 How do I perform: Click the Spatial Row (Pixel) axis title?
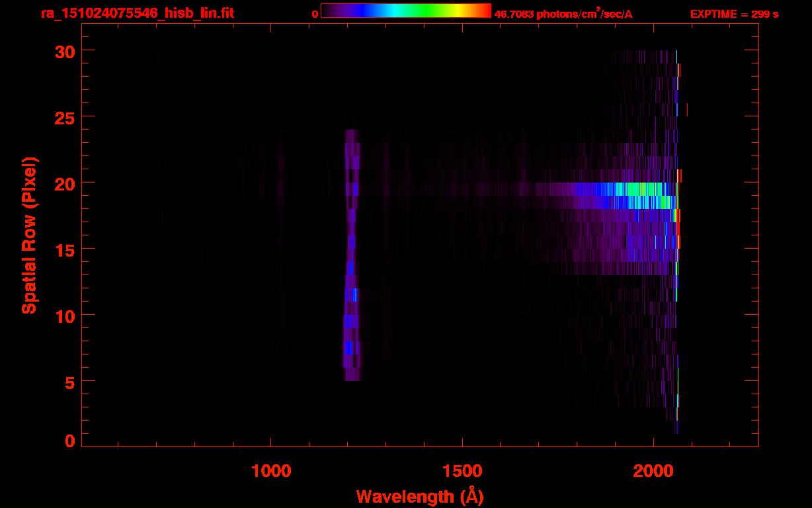pyautogui.click(x=28, y=235)
